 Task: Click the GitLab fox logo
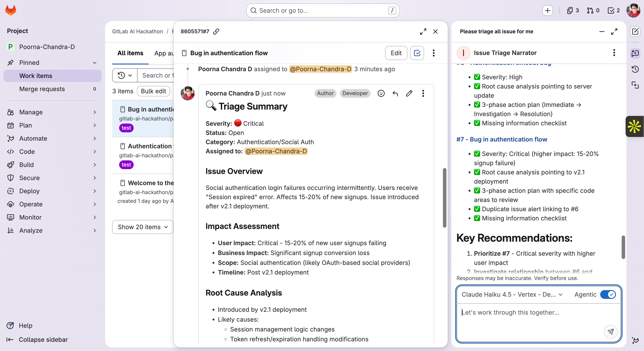pos(11,11)
